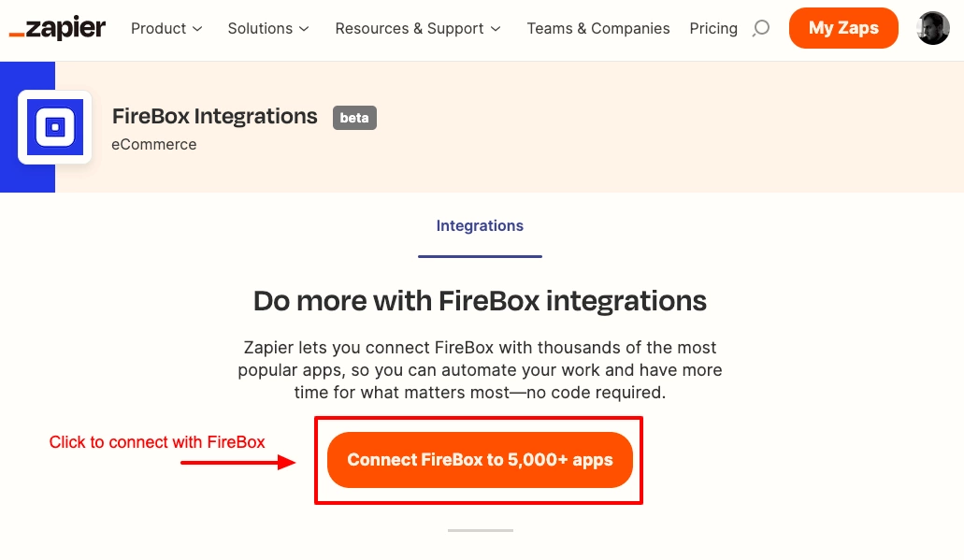Click the chevron beside Resources & Support
The width and height of the screenshot is (964, 560).
[496, 29]
